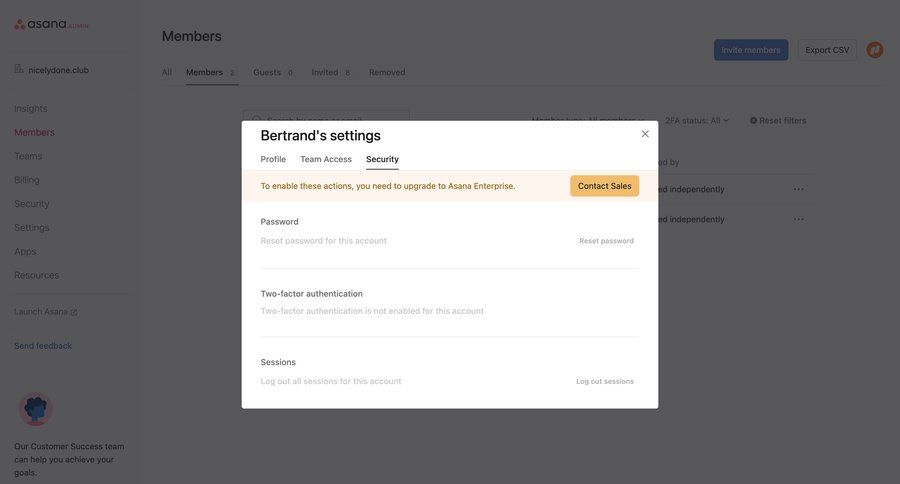Select the All members tab
The height and width of the screenshot is (484, 900).
tap(166, 72)
